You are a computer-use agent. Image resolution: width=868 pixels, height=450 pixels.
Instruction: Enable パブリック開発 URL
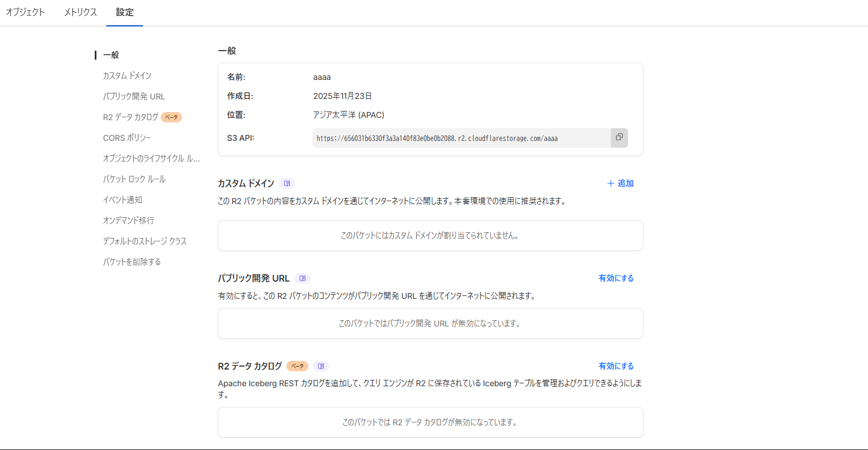pyautogui.click(x=616, y=278)
